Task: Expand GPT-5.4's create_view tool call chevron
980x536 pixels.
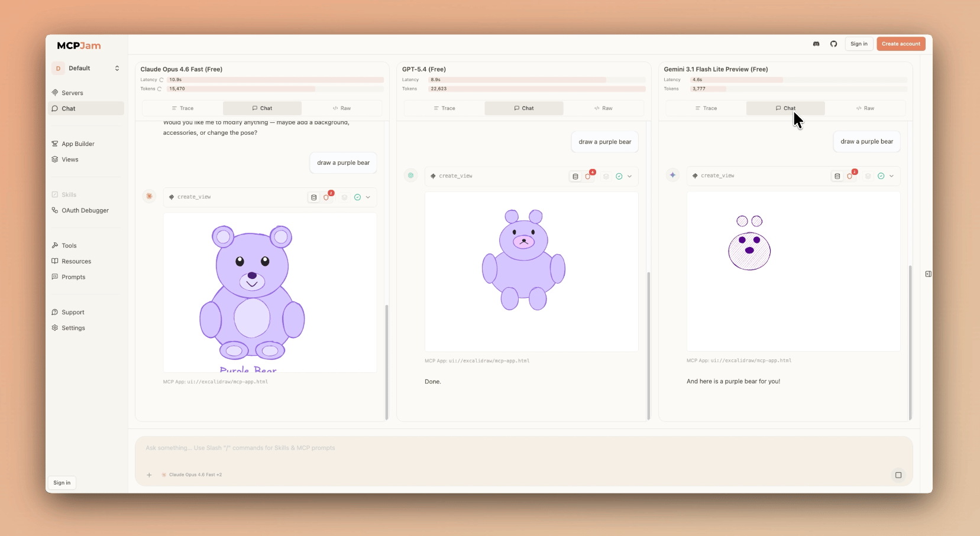Action: pyautogui.click(x=629, y=176)
